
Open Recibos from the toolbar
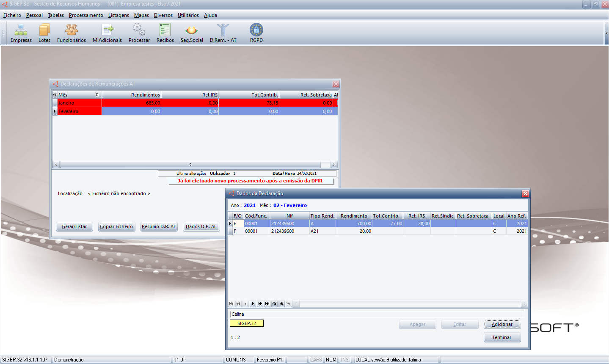click(165, 33)
